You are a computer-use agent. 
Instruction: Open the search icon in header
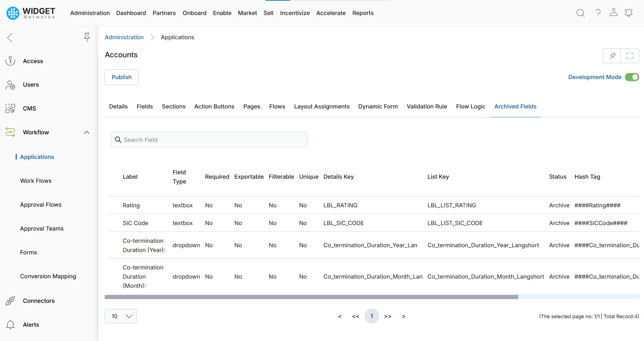[x=580, y=13]
